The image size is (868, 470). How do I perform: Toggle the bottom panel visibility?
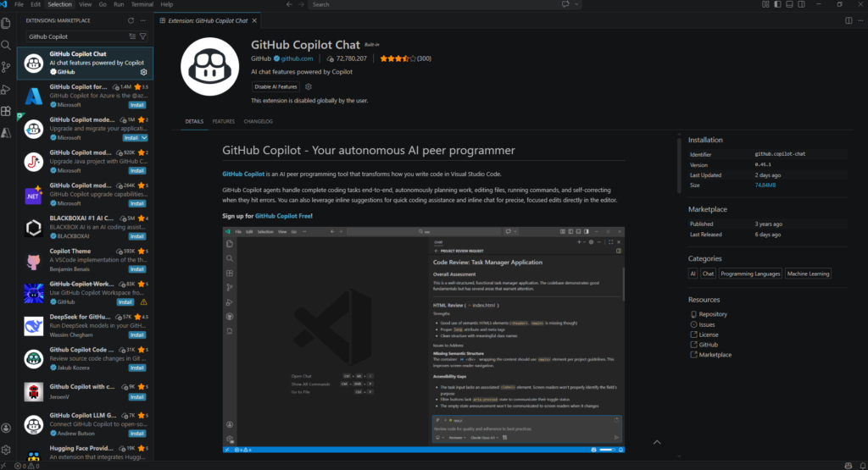[789, 4]
